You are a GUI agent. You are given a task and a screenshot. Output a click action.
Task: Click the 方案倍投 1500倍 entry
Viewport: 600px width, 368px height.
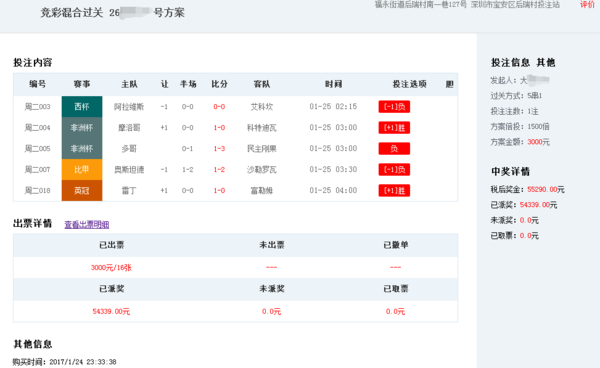pos(520,127)
